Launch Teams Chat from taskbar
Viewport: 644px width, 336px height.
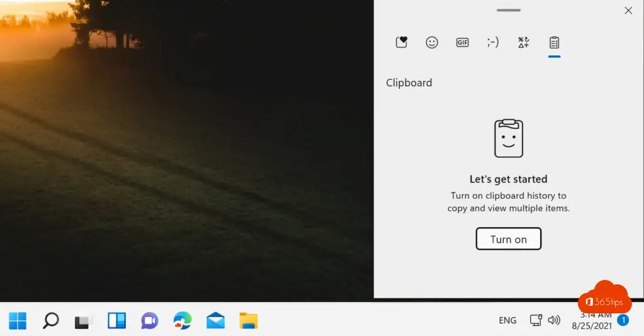point(150,321)
